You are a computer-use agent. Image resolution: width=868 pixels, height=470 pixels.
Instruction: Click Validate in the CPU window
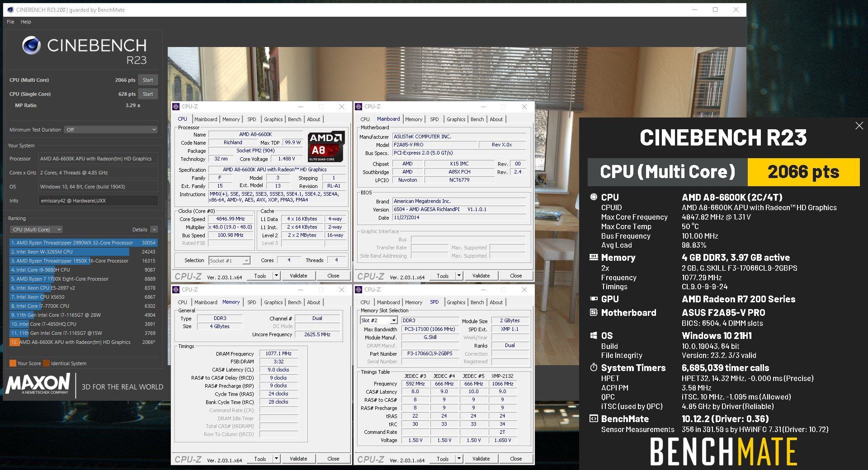click(298, 276)
